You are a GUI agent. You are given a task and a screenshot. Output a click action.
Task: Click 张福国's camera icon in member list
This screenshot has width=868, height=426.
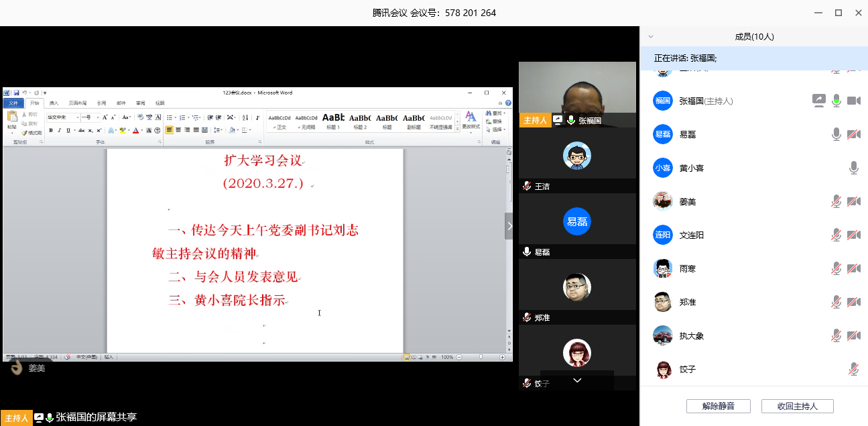853,101
